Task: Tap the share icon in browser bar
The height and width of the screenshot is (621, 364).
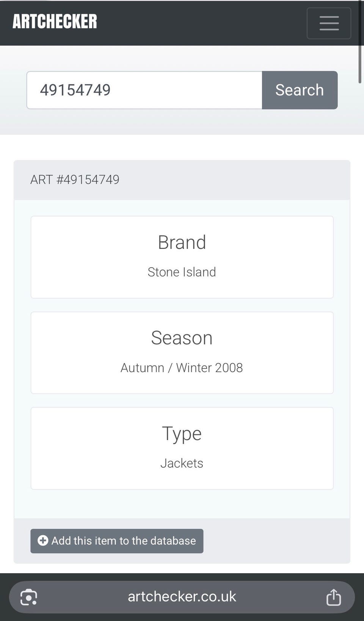Action: tap(333, 597)
